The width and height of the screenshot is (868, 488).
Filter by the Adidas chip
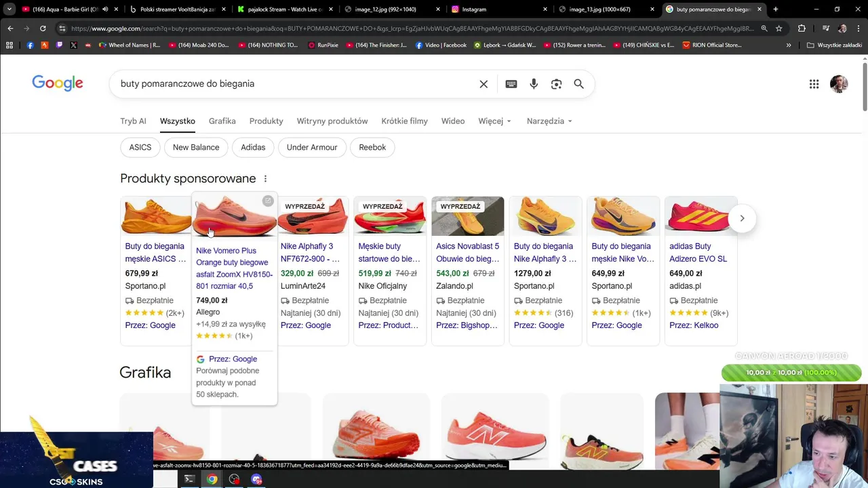click(253, 147)
